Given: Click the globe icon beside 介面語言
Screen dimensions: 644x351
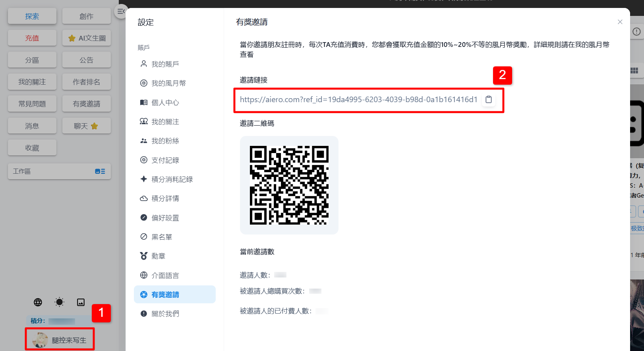Looking at the screenshot, I should click(x=144, y=275).
